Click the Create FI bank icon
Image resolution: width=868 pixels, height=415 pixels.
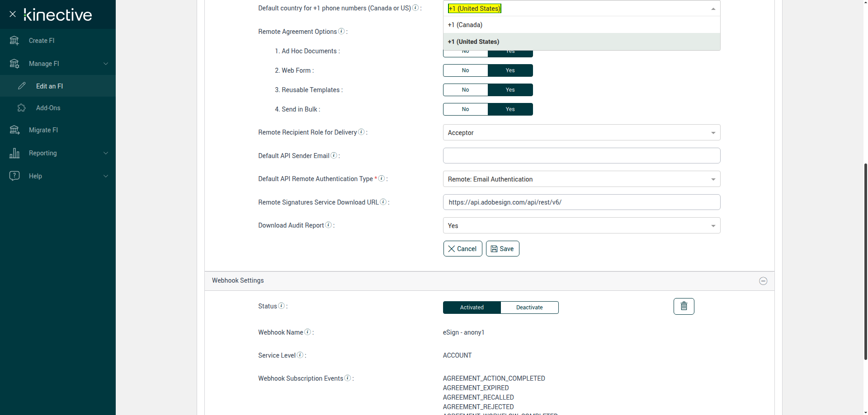(x=14, y=41)
